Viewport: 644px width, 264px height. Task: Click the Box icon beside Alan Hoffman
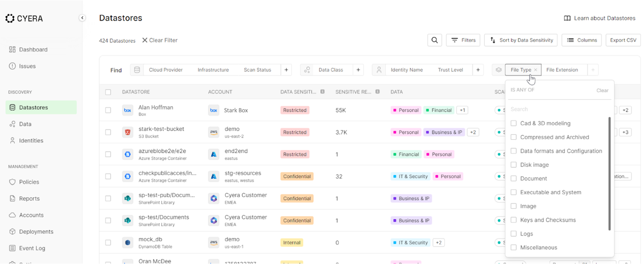(128, 110)
